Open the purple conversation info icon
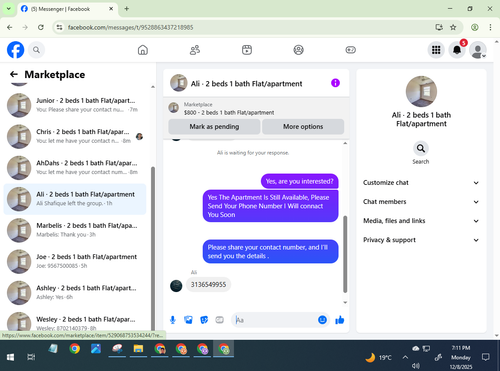 335,83
